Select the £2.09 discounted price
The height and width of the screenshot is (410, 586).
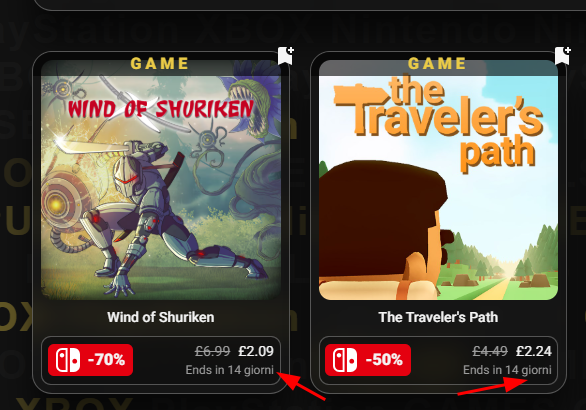coord(256,351)
